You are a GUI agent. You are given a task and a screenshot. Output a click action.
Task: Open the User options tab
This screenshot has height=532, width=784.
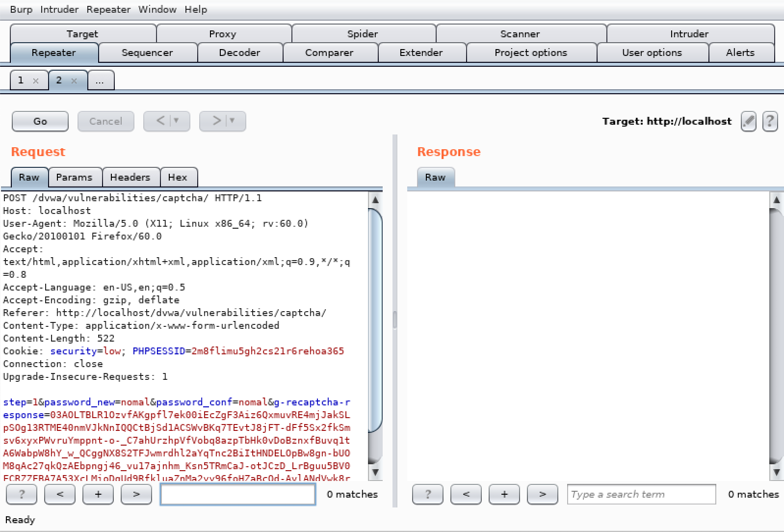[x=652, y=53]
